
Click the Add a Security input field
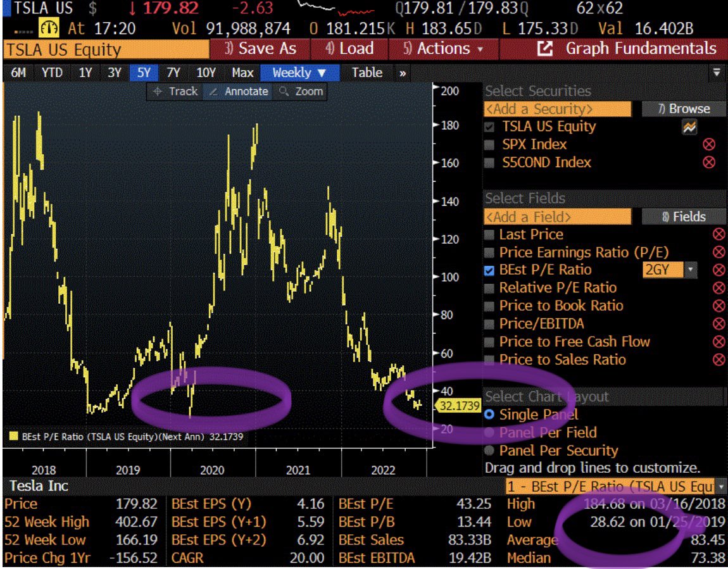(558, 109)
